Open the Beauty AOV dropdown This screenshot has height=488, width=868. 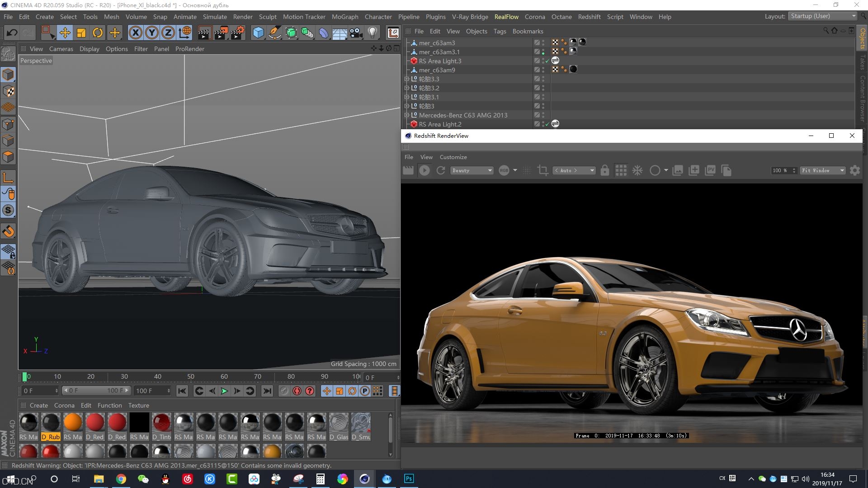(x=472, y=170)
